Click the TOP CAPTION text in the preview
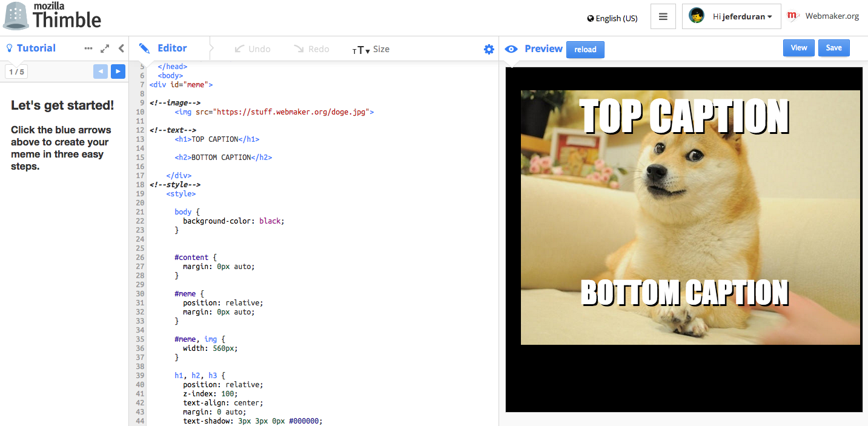The image size is (868, 426). (686, 117)
